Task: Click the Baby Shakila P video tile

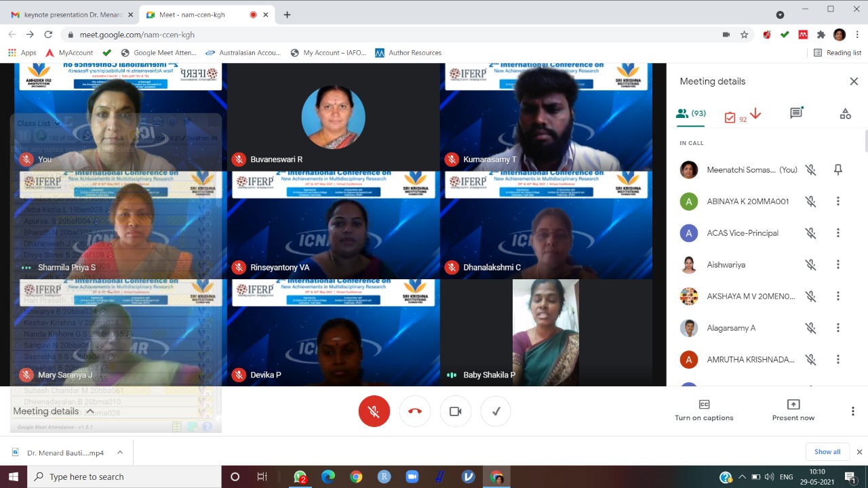Action: [x=546, y=333]
